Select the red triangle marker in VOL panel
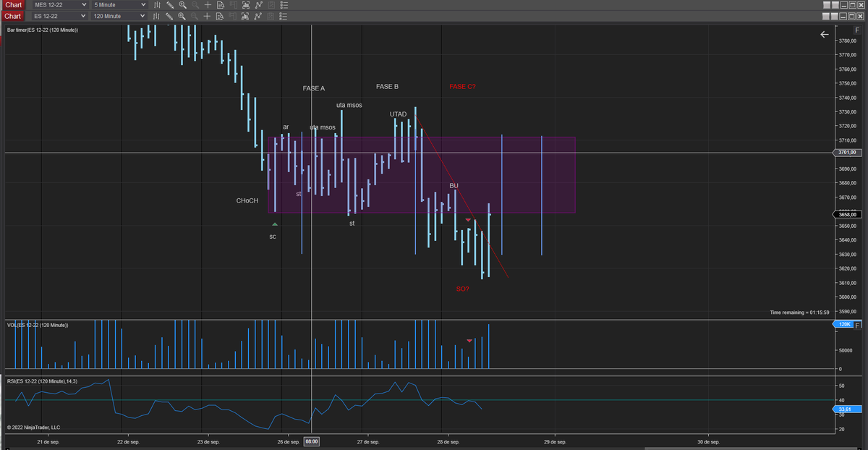The height and width of the screenshot is (450, 868). tap(469, 340)
